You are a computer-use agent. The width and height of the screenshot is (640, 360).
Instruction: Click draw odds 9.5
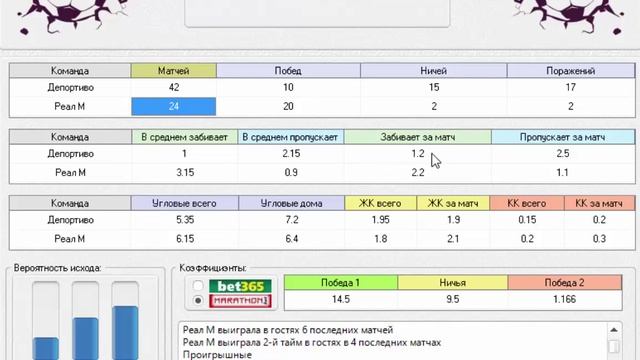pos(453,300)
